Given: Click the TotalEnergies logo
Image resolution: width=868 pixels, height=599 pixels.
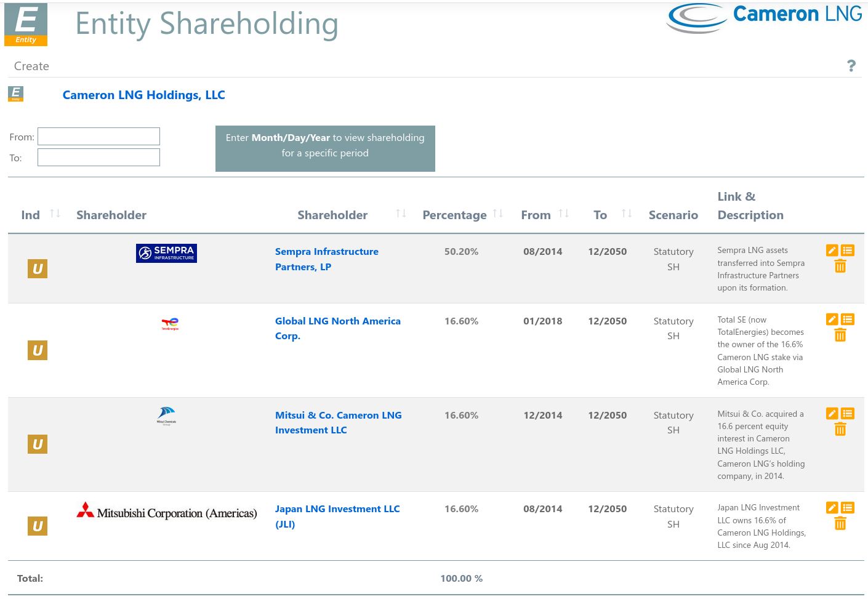Looking at the screenshot, I should 170,324.
